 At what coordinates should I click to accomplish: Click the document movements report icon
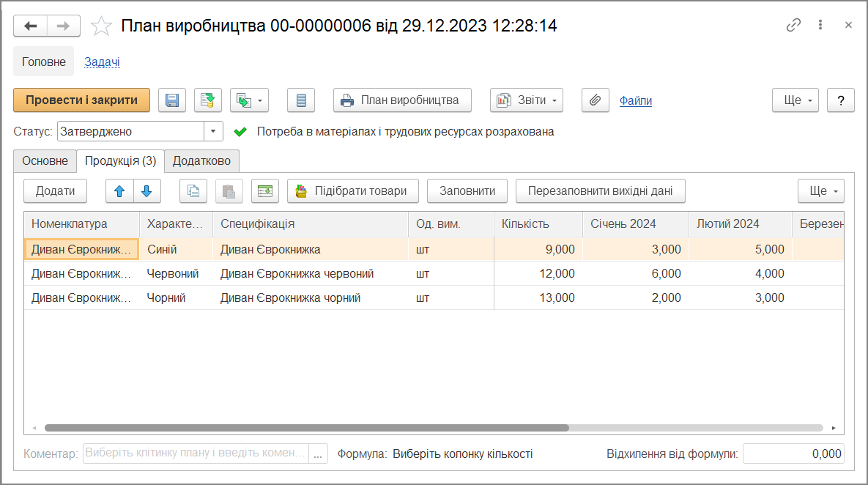click(301, 100)
